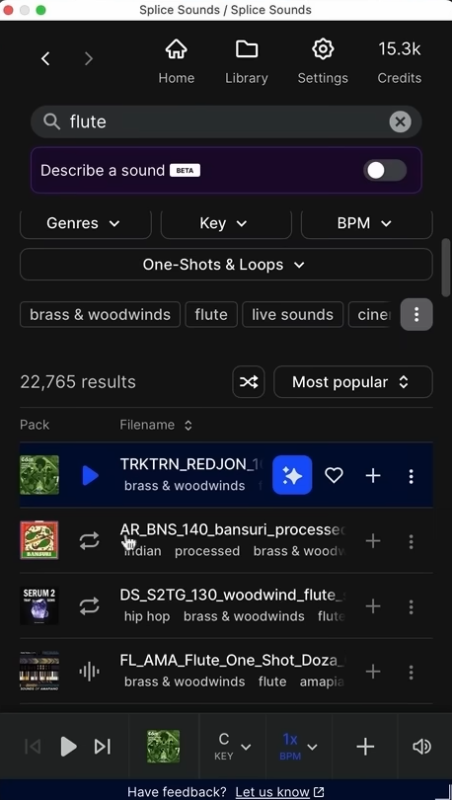The image size is (452, 800).
Task: Open the volume speaker control
Action: tap(422, 746)
